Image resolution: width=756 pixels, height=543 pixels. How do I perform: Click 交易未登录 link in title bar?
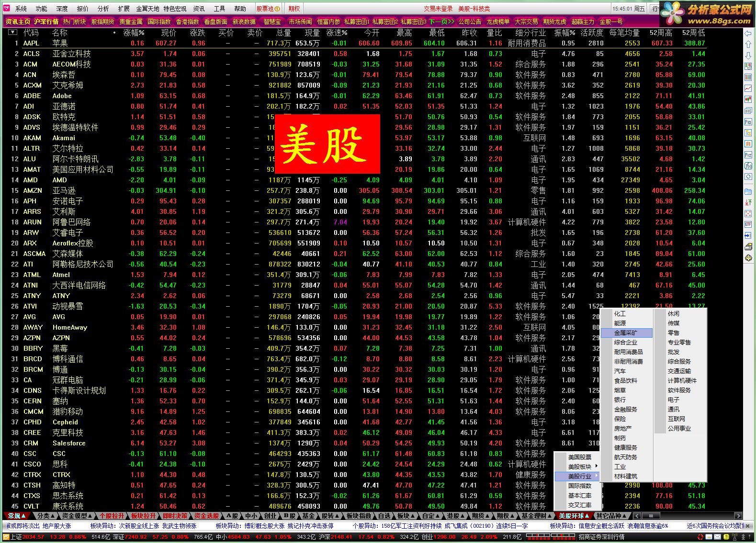point(438,9)
